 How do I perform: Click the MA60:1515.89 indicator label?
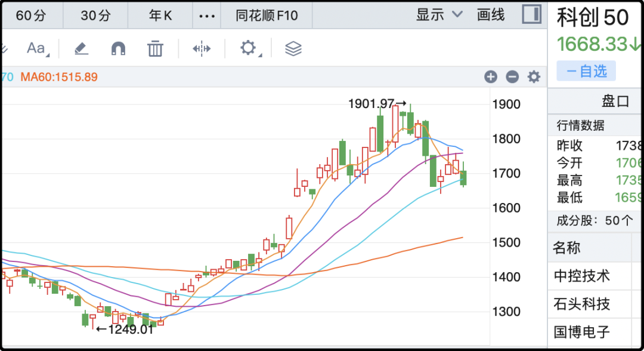click(x=59, y=77)
